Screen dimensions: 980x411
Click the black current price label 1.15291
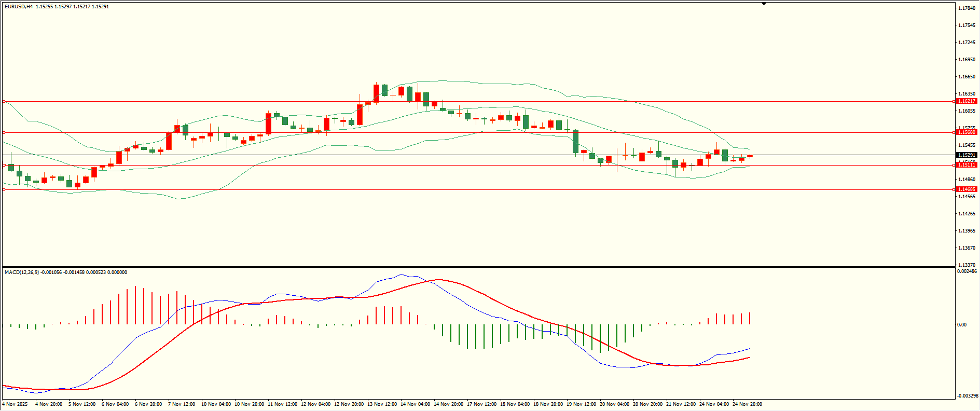[x=967, y=155]
